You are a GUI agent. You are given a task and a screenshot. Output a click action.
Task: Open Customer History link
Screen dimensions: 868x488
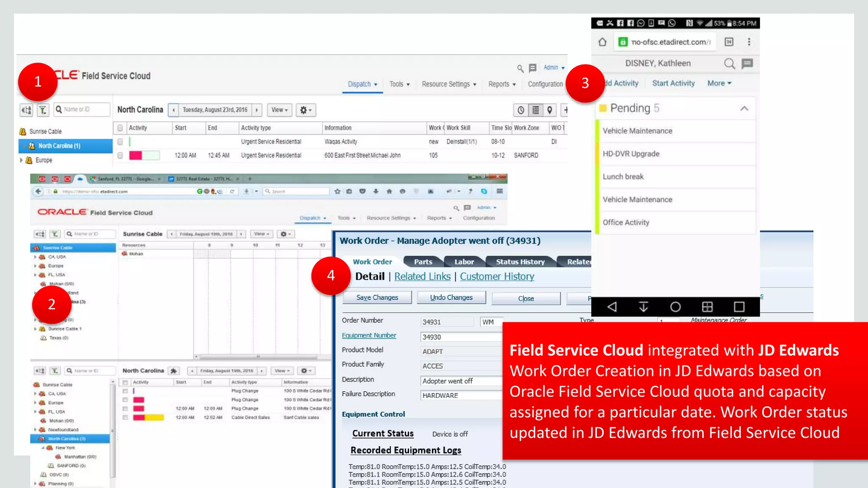click(497, 277)
